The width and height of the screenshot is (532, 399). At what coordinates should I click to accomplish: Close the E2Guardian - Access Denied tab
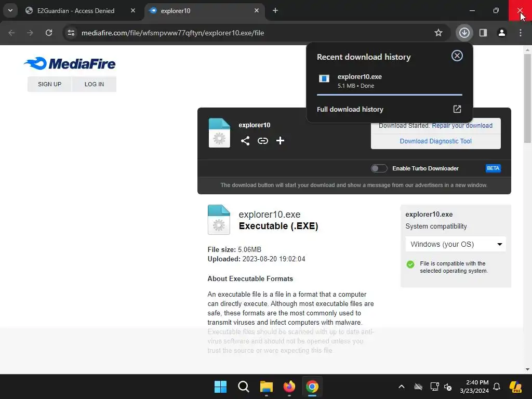[x=133, y=10]
